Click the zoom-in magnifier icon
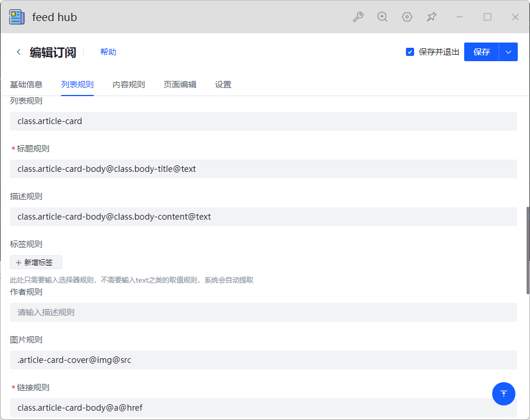The height and width of the screenshot is (420, 530). pyautogui.click(x=382, y=17)
